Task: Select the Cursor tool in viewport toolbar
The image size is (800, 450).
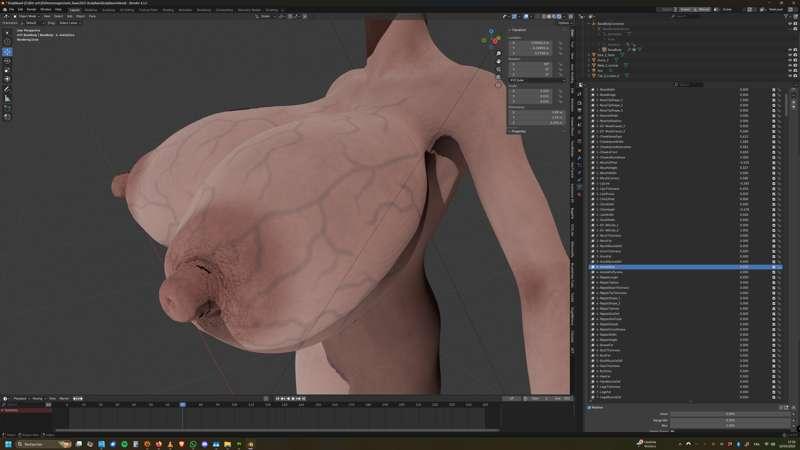Action: pyautogui.click(x=7, y=42)
